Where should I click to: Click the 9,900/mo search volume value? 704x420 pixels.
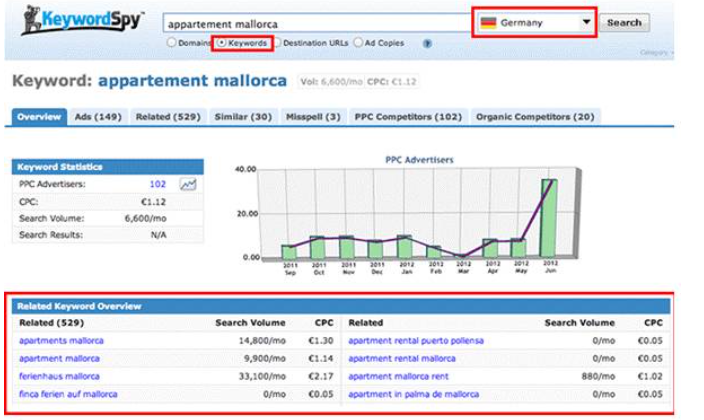264,358
